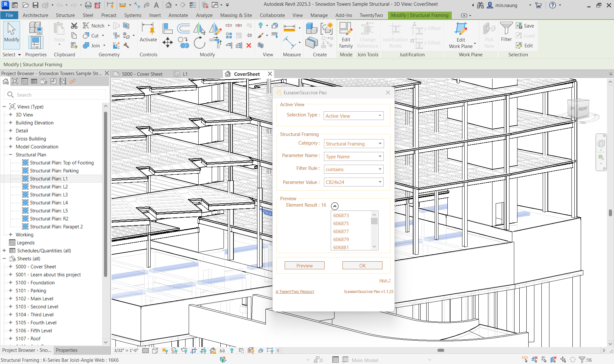
Task: Click the Move tool icon
Action: pyautogui.click(x=168, y=43)
